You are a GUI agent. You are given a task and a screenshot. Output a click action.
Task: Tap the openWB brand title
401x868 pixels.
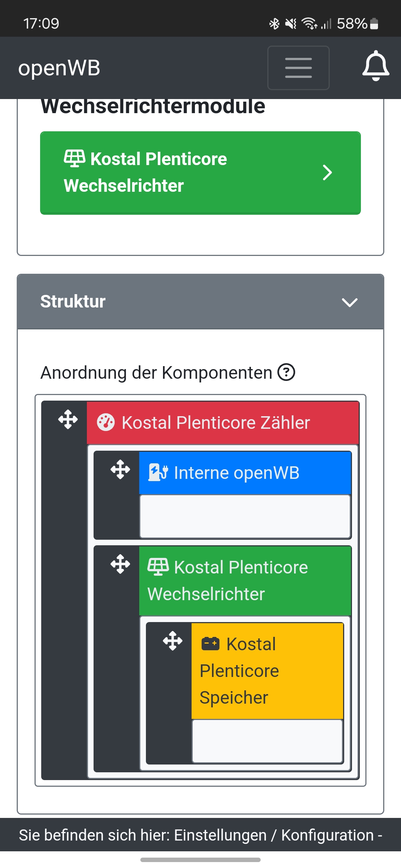(x=59, y=68)
